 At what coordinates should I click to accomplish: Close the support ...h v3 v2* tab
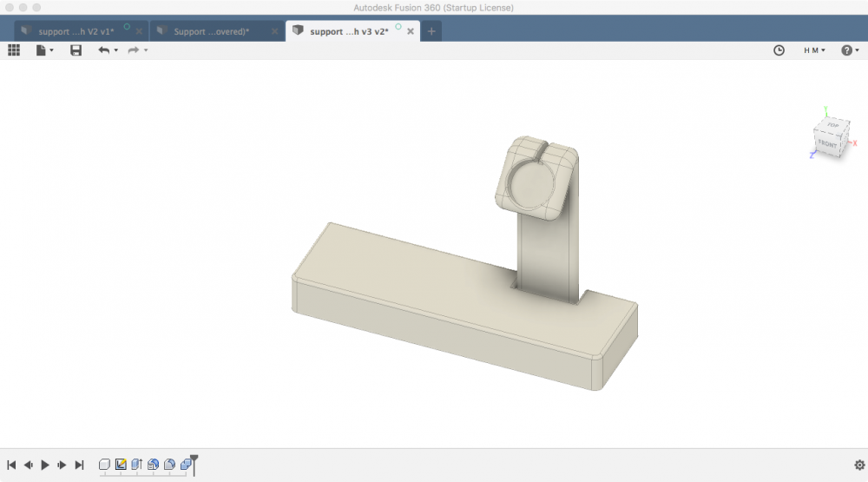[x=411, y=31]
